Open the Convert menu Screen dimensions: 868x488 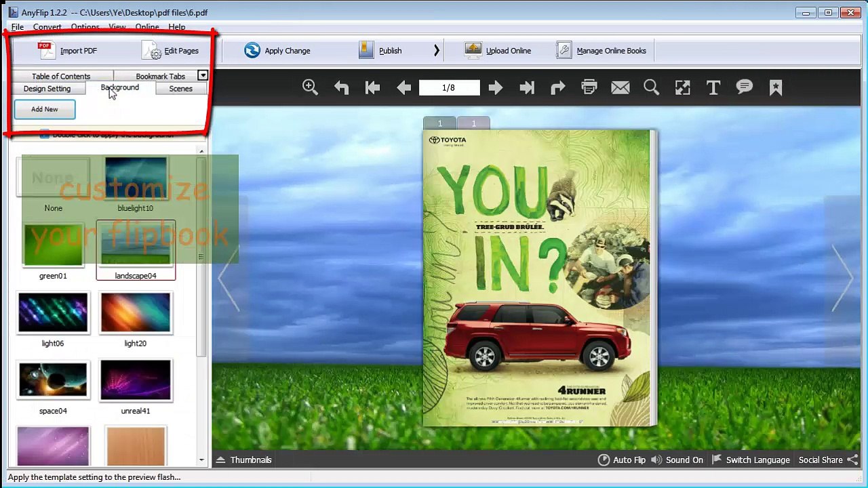(47, 27)
